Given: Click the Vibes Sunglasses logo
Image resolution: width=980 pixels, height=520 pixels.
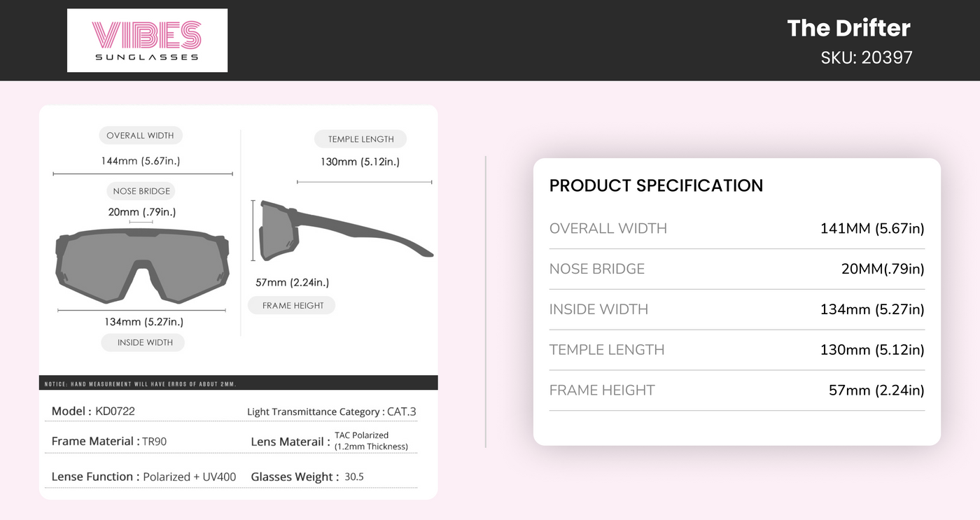Looking at the screenshot, I should coord(147,40).
